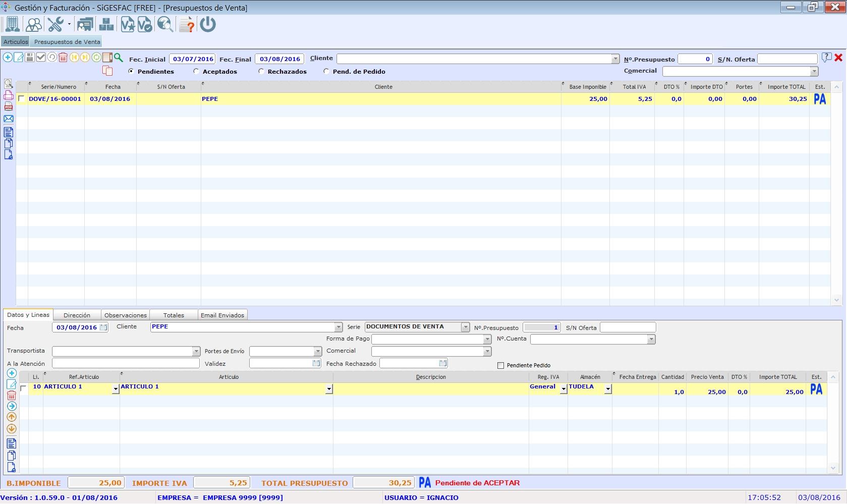847x504 pixels.
Task: Select the Aceptados radio button
Action: 196,71
